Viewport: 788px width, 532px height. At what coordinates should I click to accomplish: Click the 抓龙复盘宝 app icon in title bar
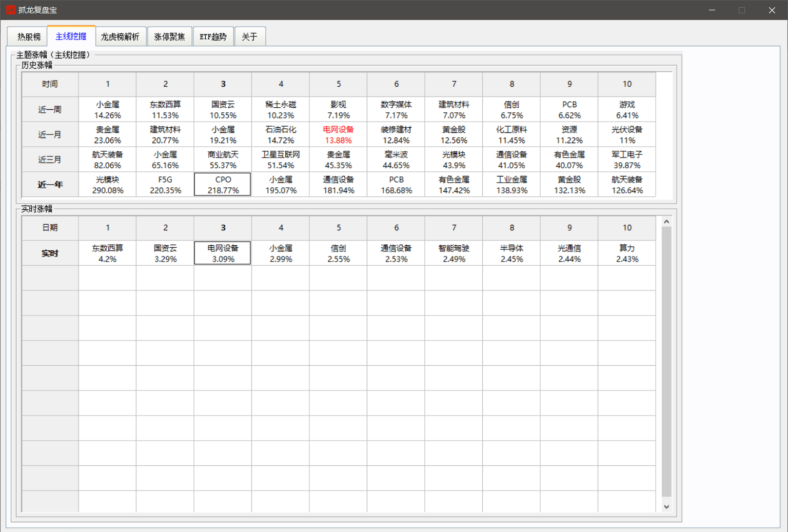[10, 10]
